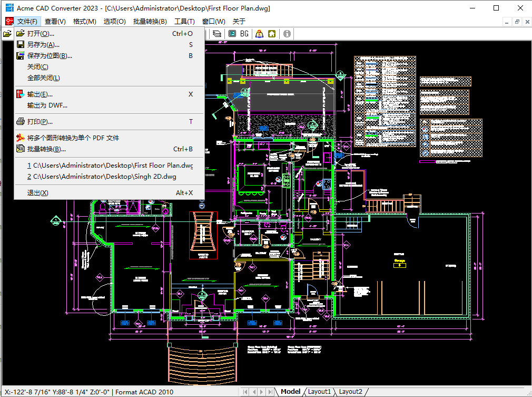Screen dimensions: 532x397
Task: Choose 另存为(A)... from the File menu
Action: (43, 45)
